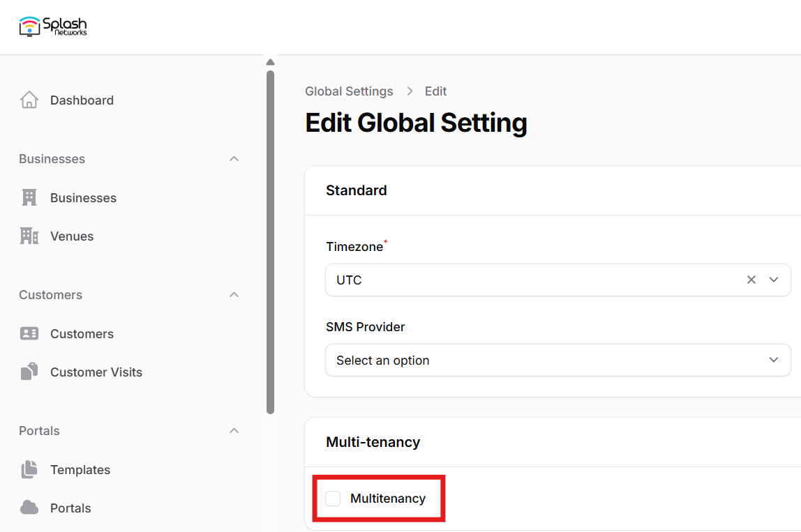Screen dimensions: 801x532
Task: Click the Customers ID card icon
Action: coord(29,333)
